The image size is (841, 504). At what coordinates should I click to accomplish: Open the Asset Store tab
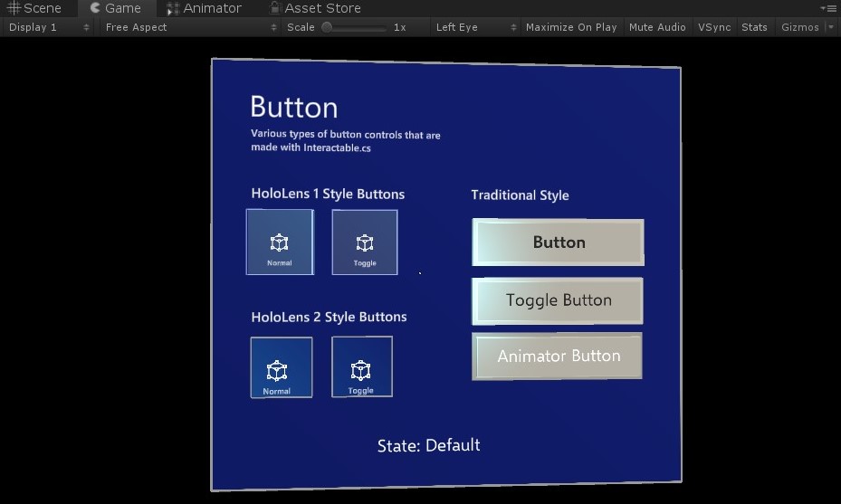315,8
